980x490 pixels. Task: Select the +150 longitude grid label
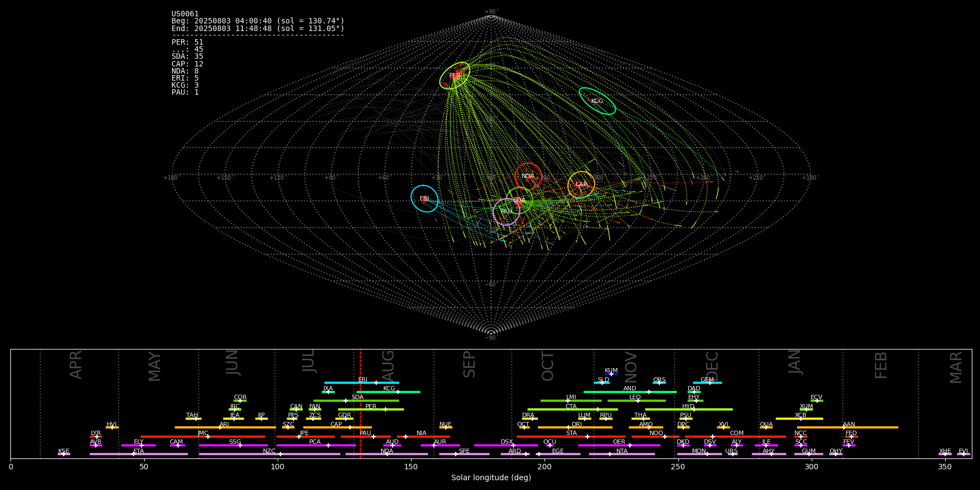224,177
